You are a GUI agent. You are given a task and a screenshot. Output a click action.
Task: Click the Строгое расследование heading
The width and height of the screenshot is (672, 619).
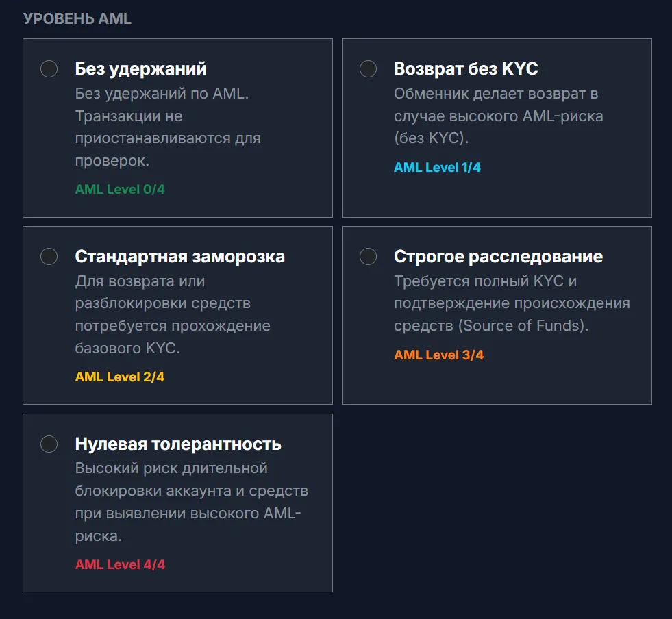click(x=499, y=256)
